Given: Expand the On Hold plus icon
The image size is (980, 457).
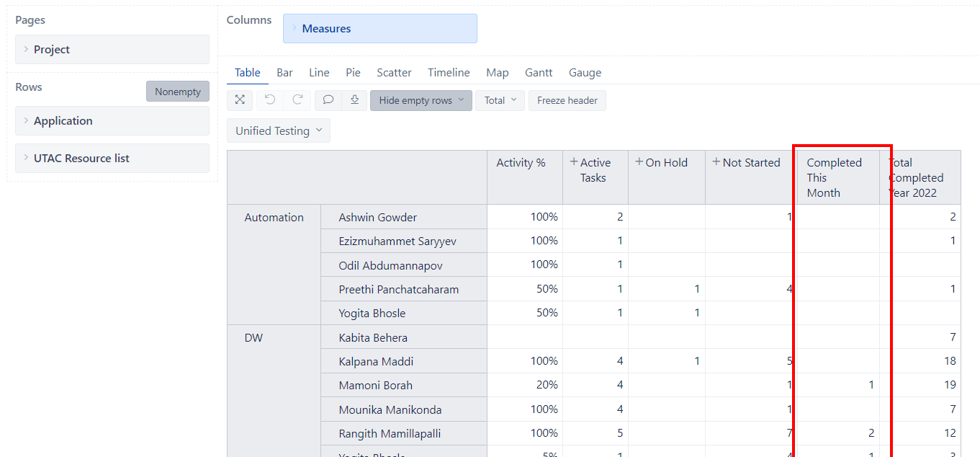Looking at the screenshot, I should tap(639, 162).
